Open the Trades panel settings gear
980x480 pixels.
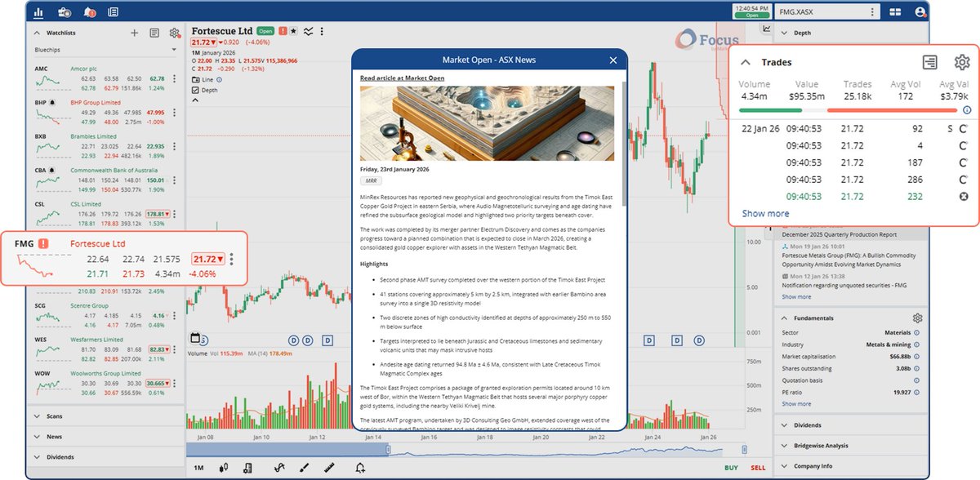[x=961, y=62]
